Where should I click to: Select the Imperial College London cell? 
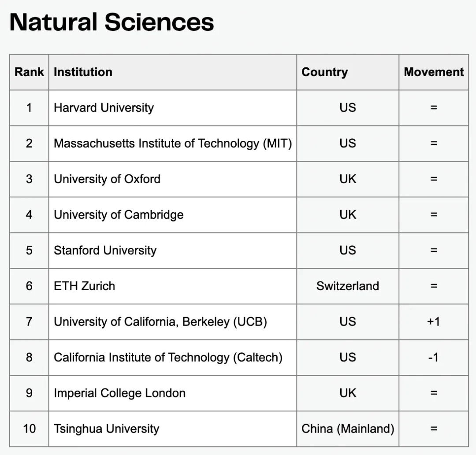pos(119,393)
